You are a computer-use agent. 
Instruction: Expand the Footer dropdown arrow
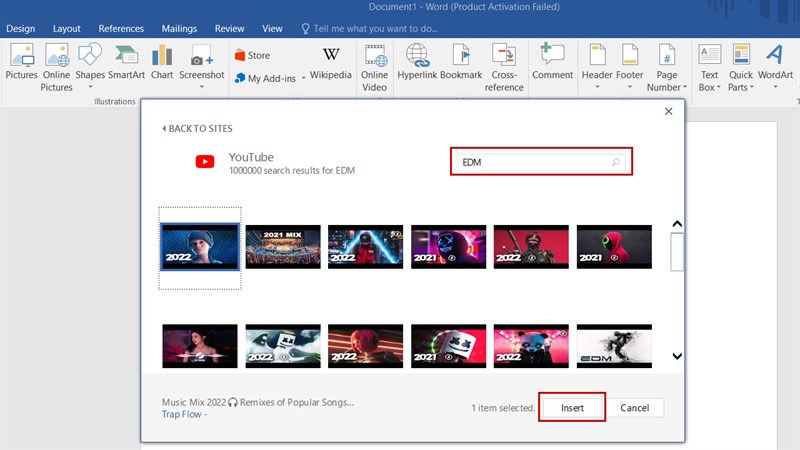click(x=630, y=87)
